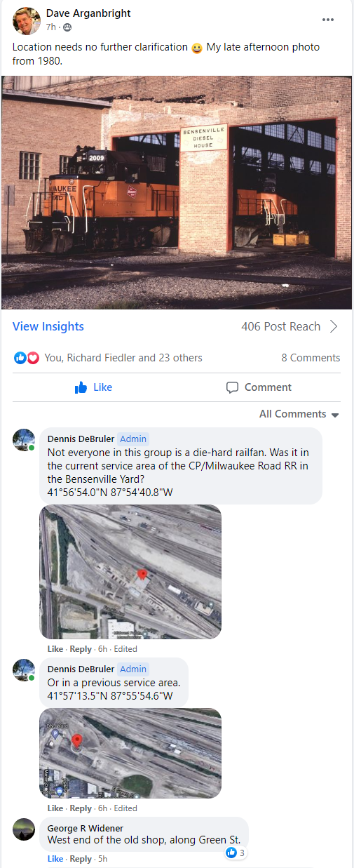This screenshot has height=868, width=354.
Task: Toggle Like on the post
Action: pyautogui.click(x=93, y=387)
